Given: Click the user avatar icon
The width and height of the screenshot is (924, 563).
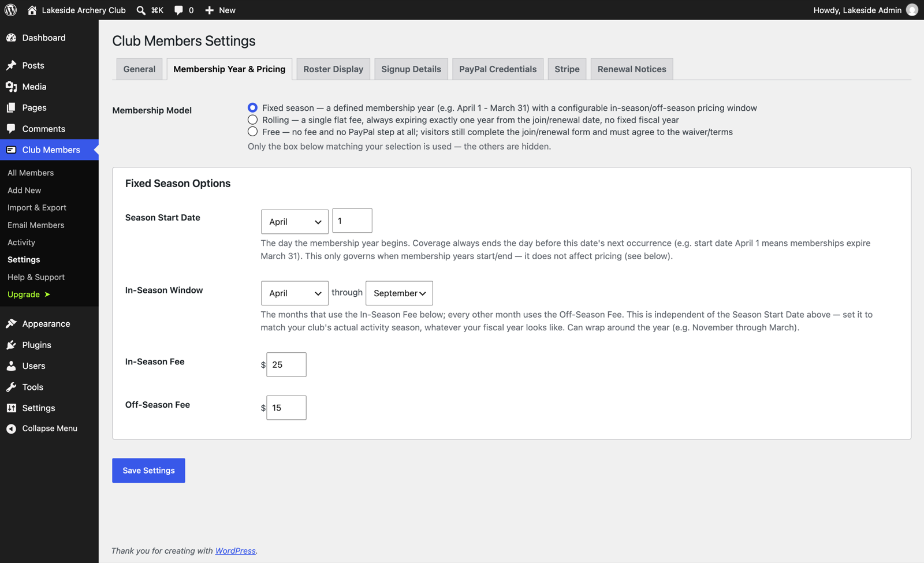Looking at the screenshot, I should click(912, 10).
